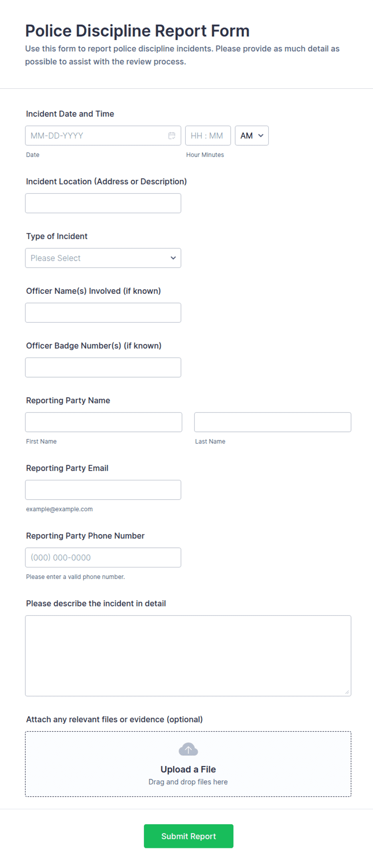The width and height of the screenshot is (373, 868).
Task: Click the AM dropdown chevron arrow
Action: coord(261,136)
